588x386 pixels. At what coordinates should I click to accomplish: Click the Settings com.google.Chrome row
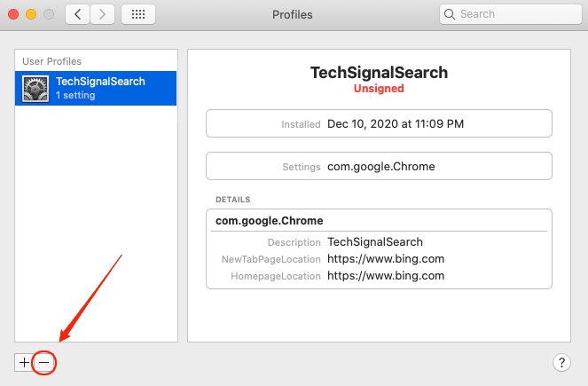tap(379, 166)
